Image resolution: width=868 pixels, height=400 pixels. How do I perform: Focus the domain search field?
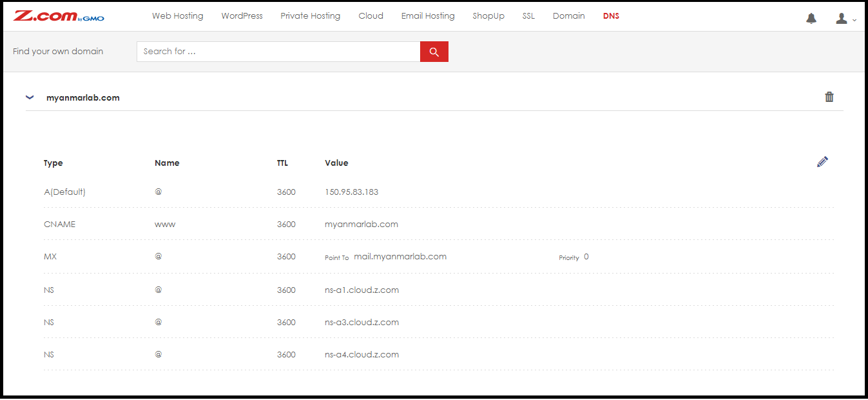pyautogui.click(x=278, y=52)
